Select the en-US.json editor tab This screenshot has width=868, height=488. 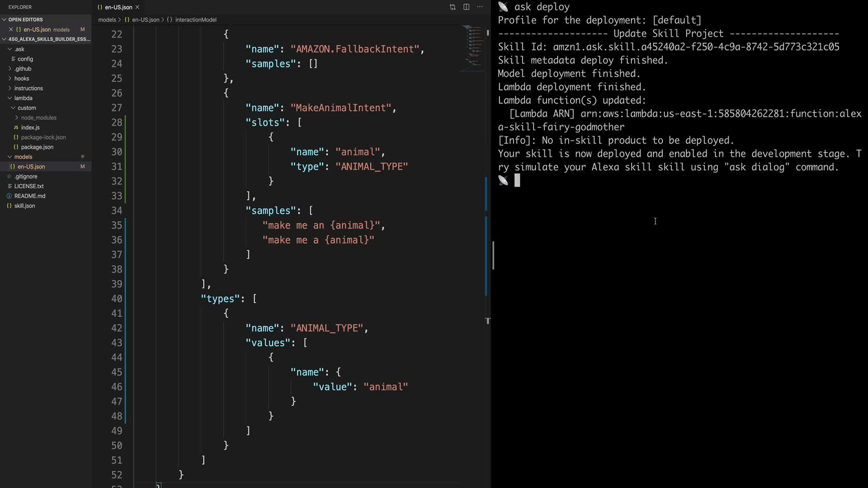(118, 7)
